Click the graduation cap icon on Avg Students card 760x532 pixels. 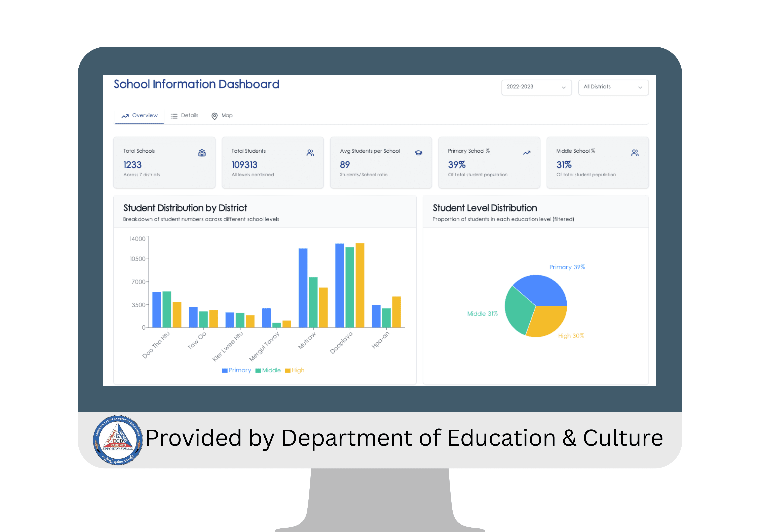coord(418,153)
